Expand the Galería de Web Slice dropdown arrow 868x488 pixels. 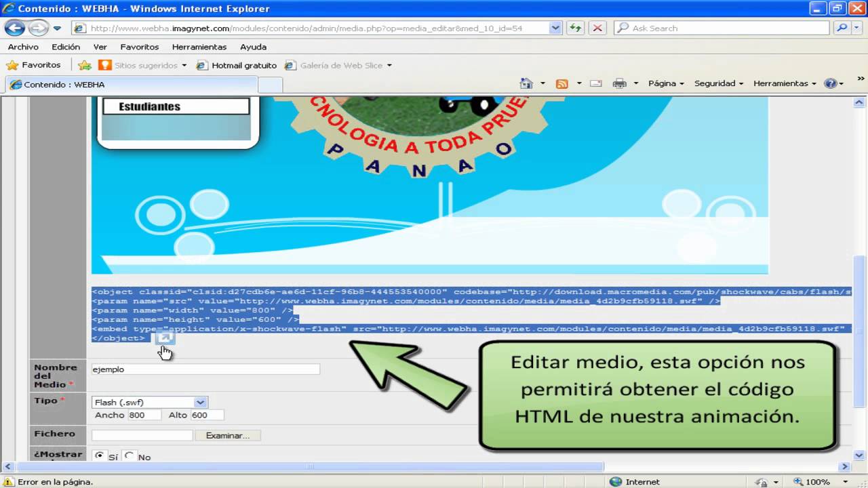coord(389,66)
